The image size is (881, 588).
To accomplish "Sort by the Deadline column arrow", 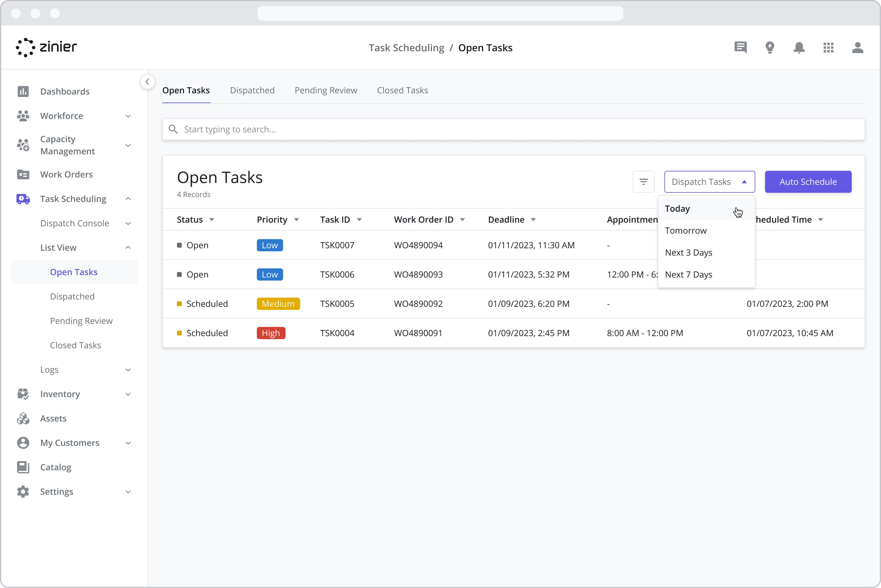I will [x=533, y=220].
